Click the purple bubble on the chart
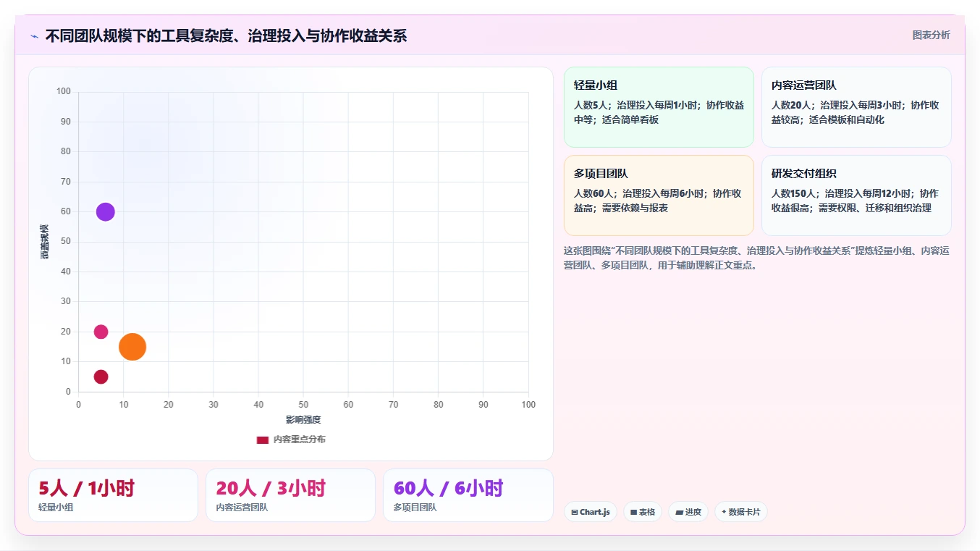 106,212
